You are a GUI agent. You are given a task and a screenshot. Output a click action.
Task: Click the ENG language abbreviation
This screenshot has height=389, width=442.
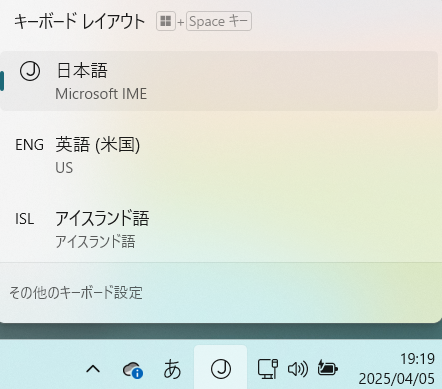tap(29, 145)
